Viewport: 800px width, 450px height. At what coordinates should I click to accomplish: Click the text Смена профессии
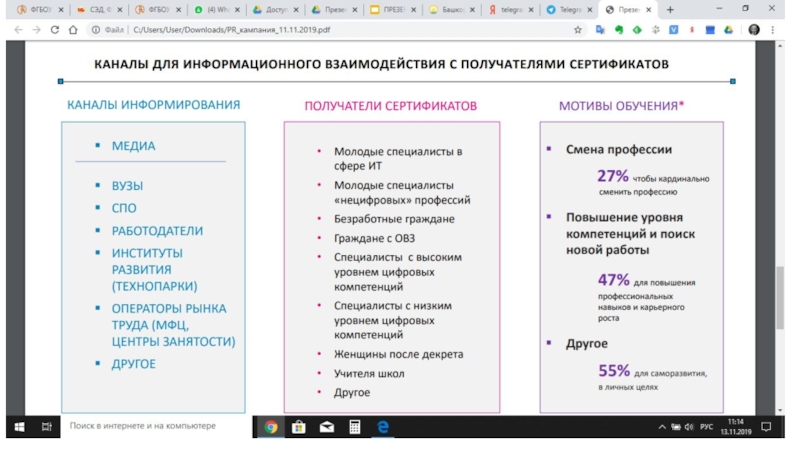pyautogui.click(x=618, y=149)
